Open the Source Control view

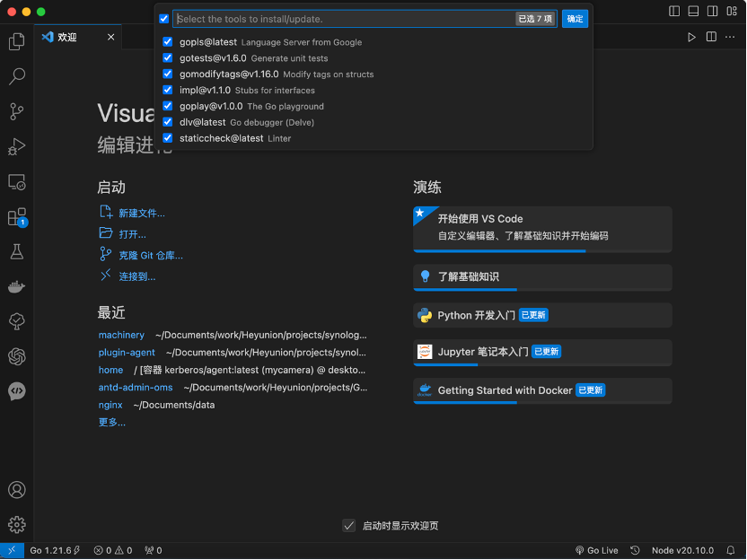(17, 111)
